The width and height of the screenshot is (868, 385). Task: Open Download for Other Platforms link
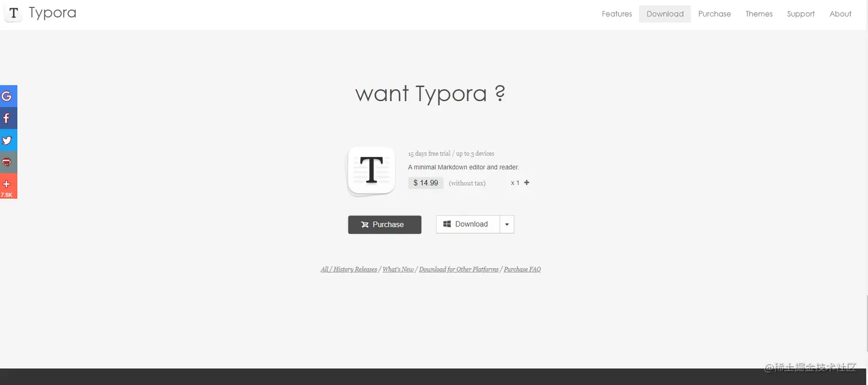459,269
